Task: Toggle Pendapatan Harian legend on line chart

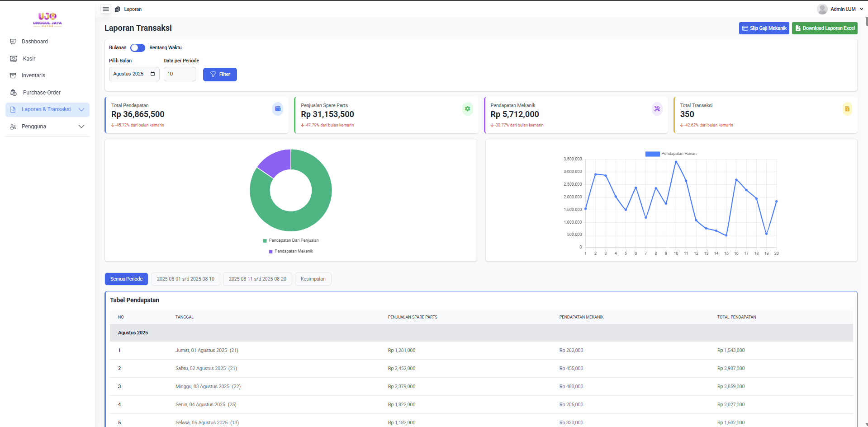Action: coord(671,154)
